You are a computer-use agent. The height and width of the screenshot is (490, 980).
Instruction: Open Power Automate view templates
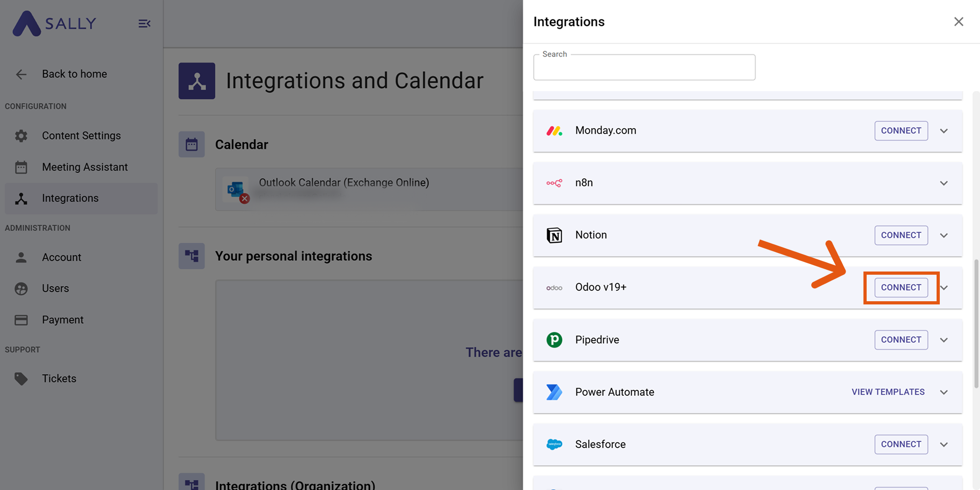pos(887,392)
